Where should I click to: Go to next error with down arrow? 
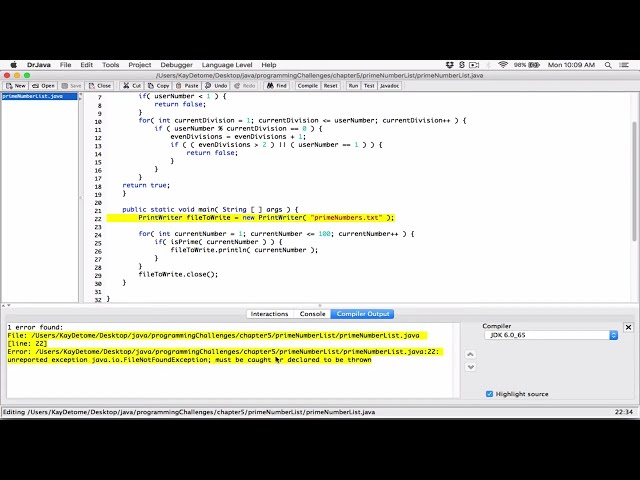click(x=470, y=367)
